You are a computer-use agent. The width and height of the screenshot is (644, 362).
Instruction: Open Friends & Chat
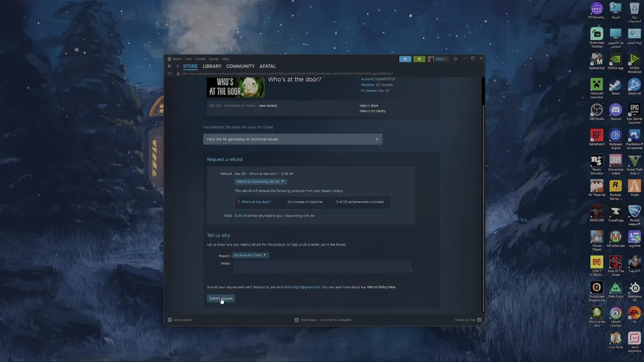(x=468, y=320)
